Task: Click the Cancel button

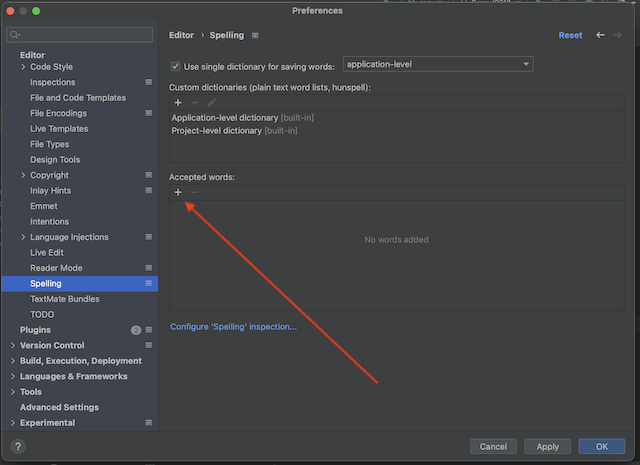Action: click(493, 447)
